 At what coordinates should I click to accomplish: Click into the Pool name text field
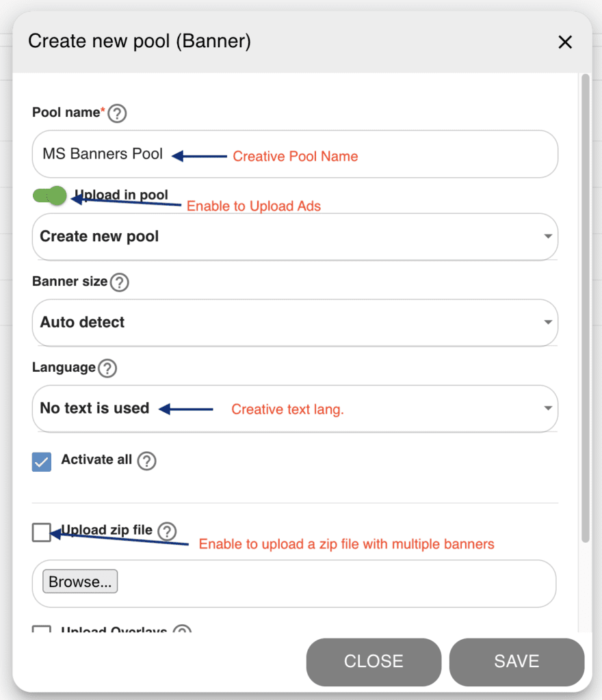point(295,154)
